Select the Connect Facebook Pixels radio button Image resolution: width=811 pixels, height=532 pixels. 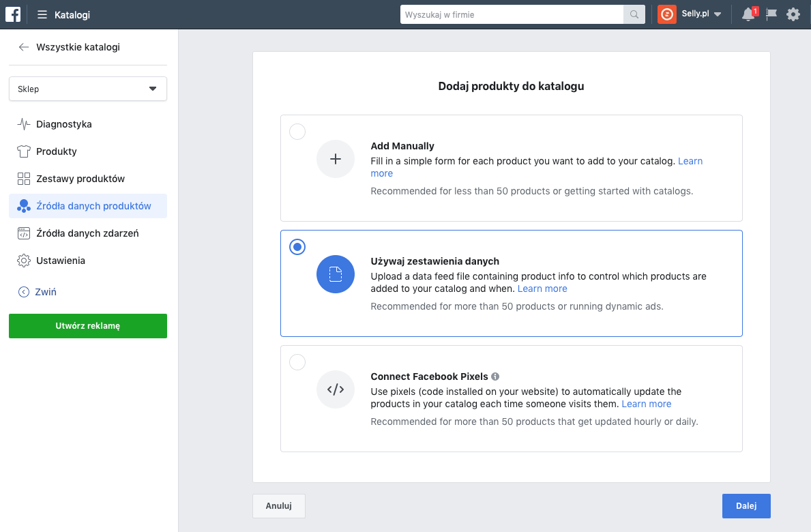pos(297,362)
